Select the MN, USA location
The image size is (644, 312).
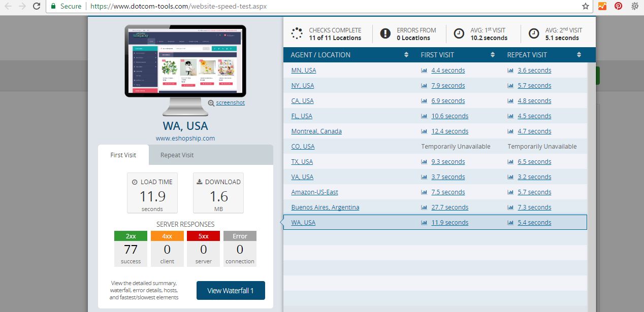[x=304, y=71]
